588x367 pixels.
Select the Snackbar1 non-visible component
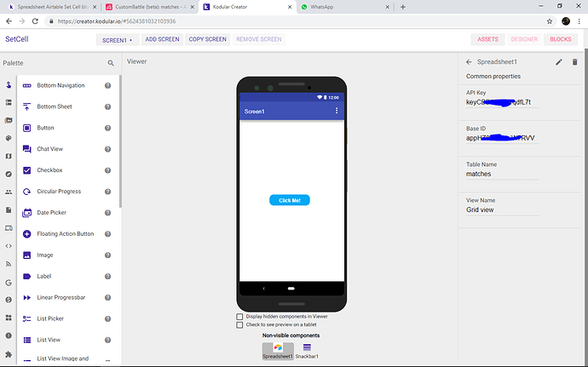click(x=307, y=352)
